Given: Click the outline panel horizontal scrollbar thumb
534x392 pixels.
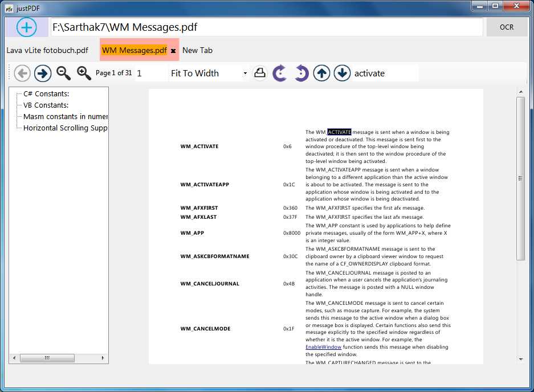Looking at the screenshot, I should [x=47, y=358].
